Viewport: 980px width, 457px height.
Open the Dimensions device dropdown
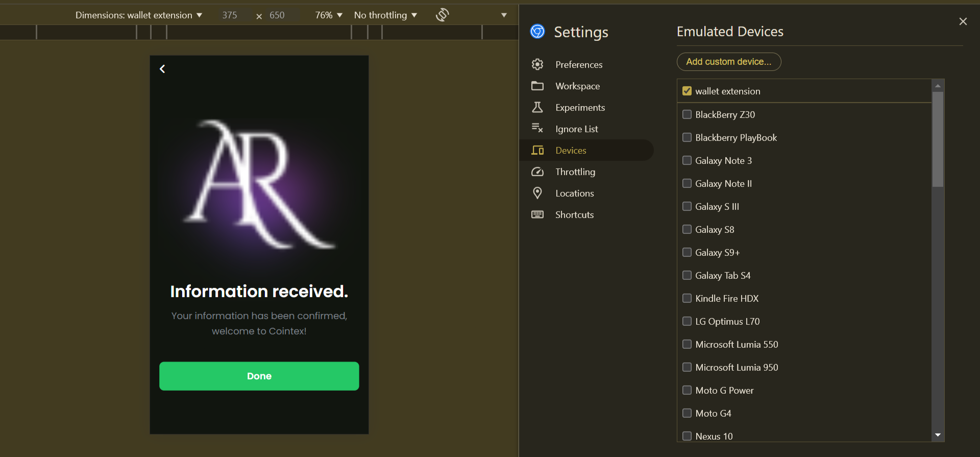(x=139, y=15)
